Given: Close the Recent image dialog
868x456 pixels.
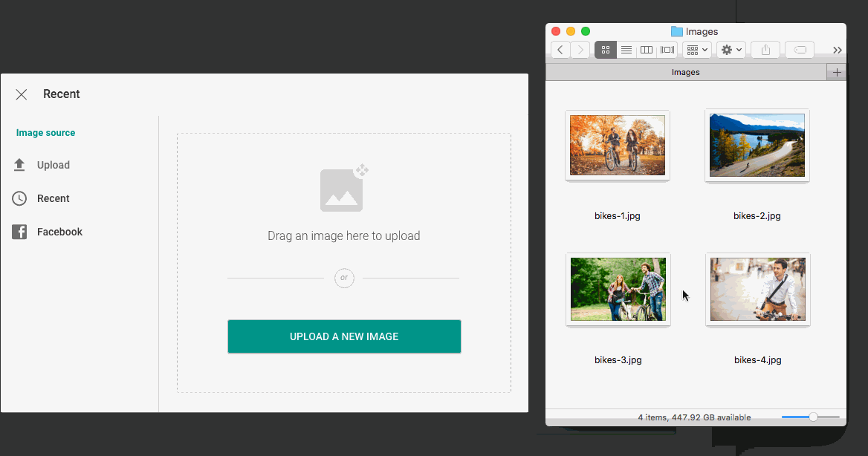Looking at the screenshot, I should click(22, 94).
